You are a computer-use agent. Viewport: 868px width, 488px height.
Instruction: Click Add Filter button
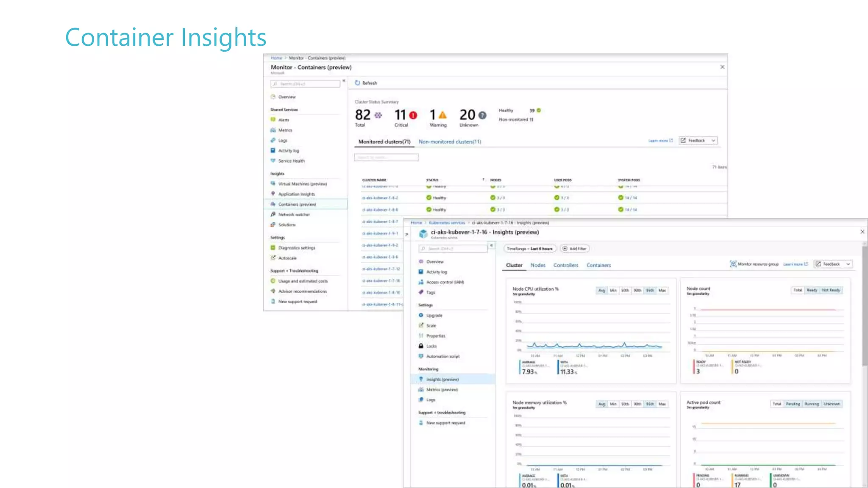(575, 249)
